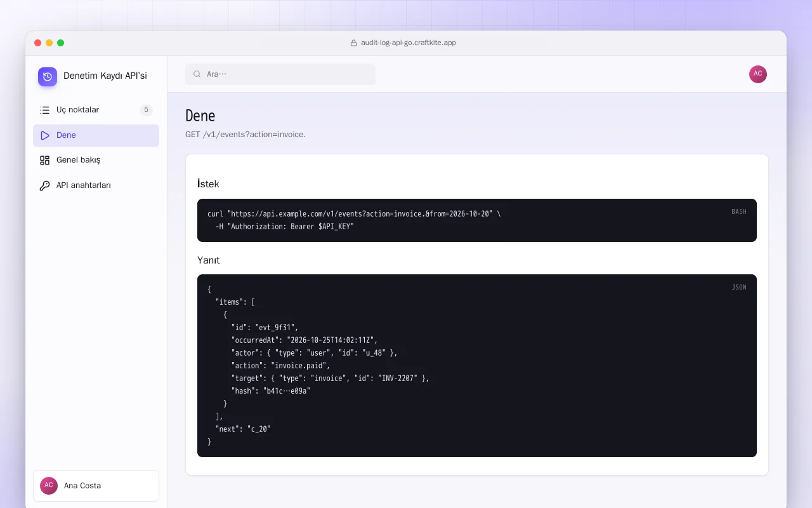This screenshot has width=812, height=508.
Task: Click the Genel bakış grid icon
Action: click(44, 160)
